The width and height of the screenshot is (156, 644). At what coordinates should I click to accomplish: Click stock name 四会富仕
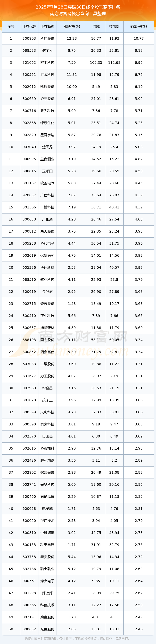pyautogui.click(x=47, y=352)
